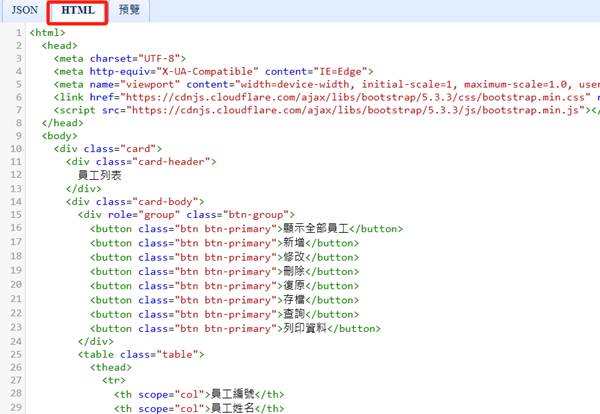Image resolution: width=600 pixels, height=414 pixels.
Task: Click line number 25 in the gutter
Action: coord(17,354)
